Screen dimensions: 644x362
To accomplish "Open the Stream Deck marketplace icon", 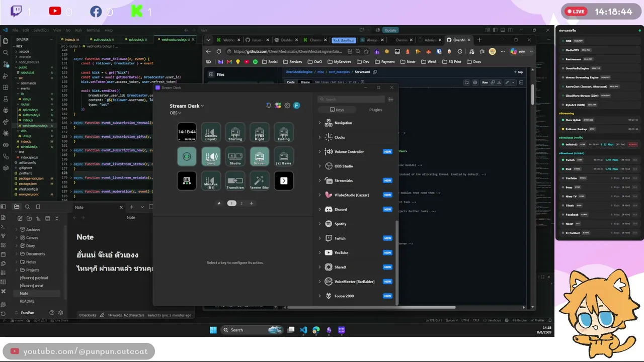I will [x=278, y=106].
